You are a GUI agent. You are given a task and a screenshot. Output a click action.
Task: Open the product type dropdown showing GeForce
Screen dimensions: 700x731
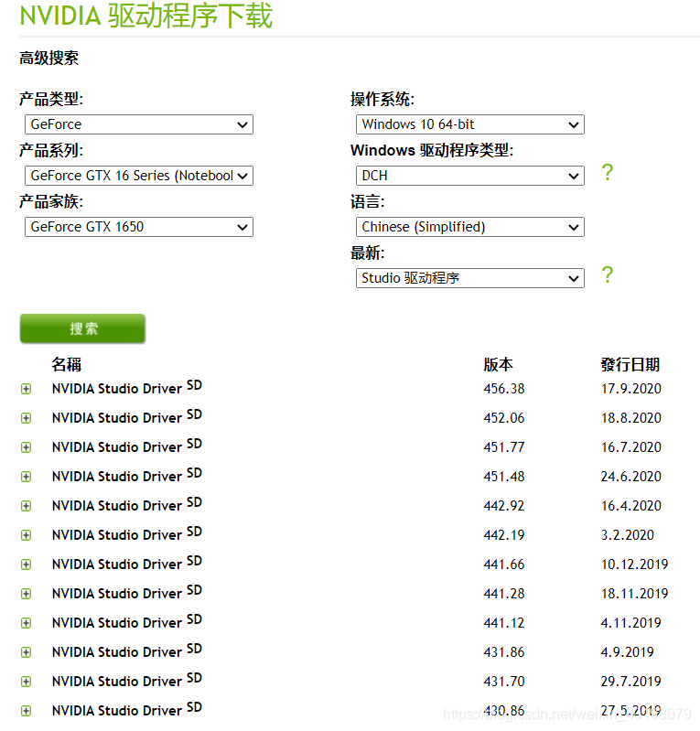139,124
